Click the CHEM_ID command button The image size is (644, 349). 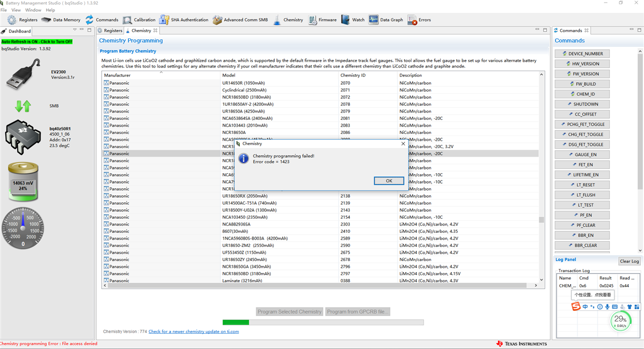pyautogui.click(x=582, y=94)
